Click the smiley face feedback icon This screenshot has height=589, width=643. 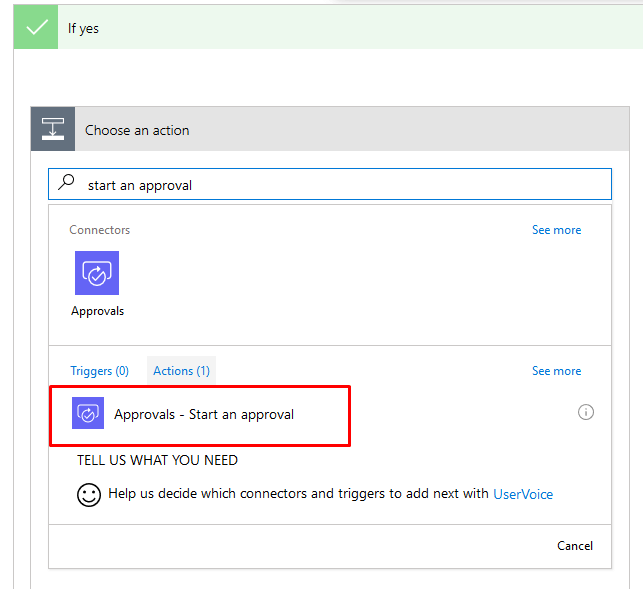89,495
